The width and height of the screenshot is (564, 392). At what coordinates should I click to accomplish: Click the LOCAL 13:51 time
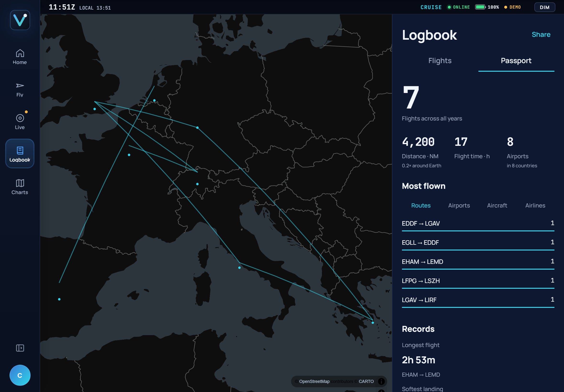tap(95, 8)
